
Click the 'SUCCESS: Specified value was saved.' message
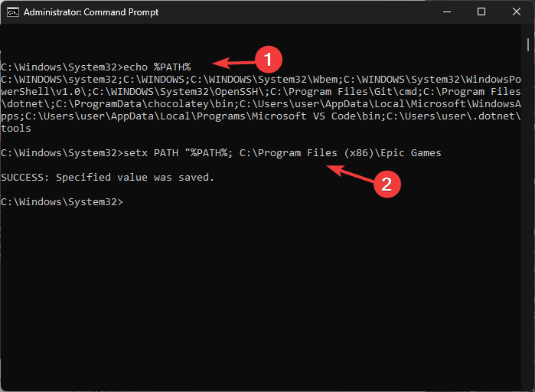coord(108,178)
